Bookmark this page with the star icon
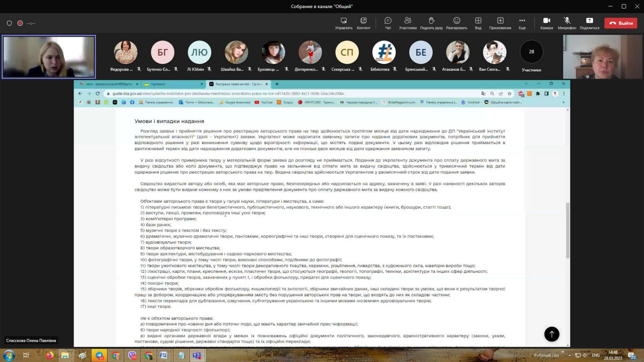This screenshot has height=362, width=644. point(510,94)
